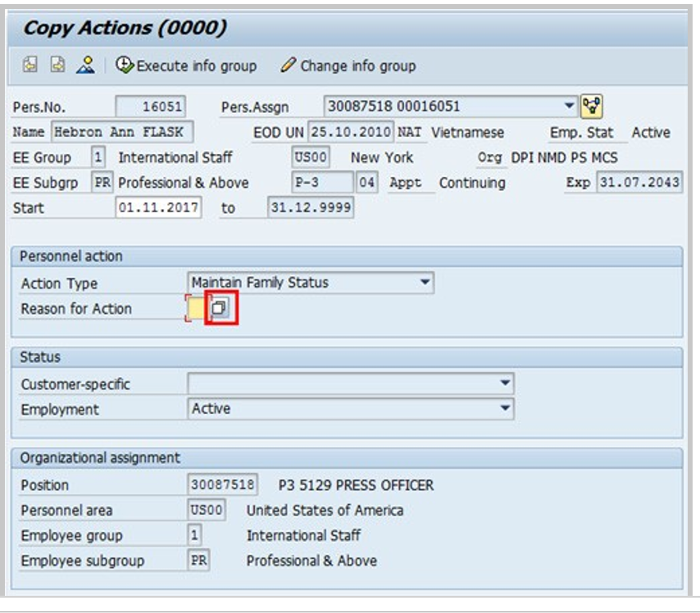Open the Customer-specific status dropdown

[x=351, y=384]
